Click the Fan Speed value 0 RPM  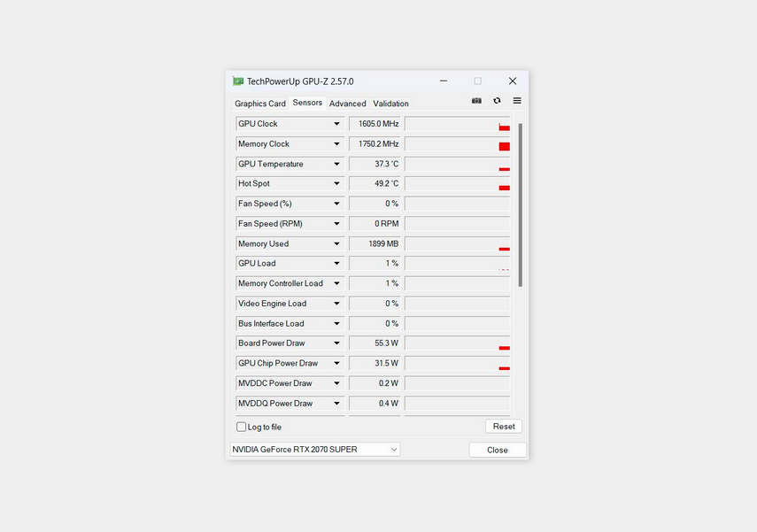(x=375, y=224)
